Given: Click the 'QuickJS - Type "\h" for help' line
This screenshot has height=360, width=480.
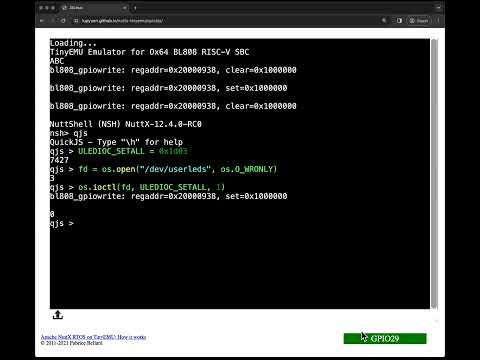Looking at the screenshot, I should 116,142.
